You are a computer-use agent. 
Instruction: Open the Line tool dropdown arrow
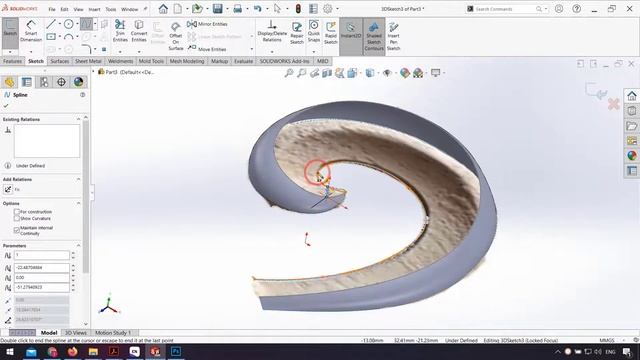point(59,24)
